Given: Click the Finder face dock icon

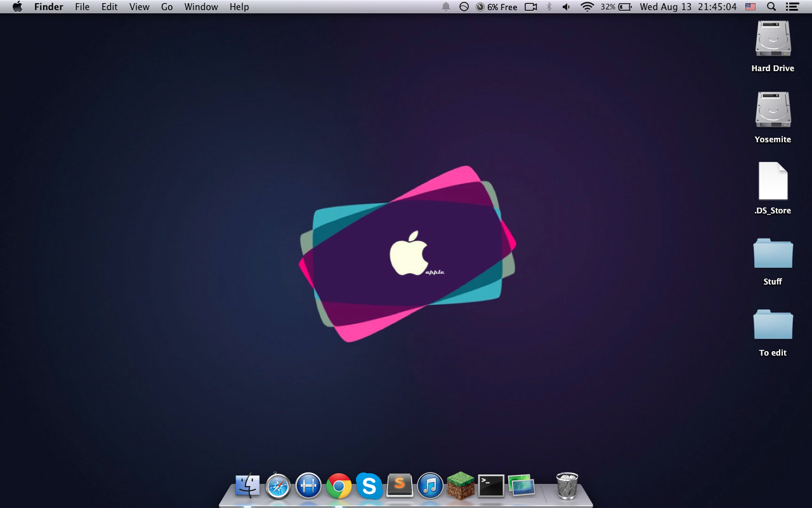Looking at the screenshot, I should pos(247,486).
